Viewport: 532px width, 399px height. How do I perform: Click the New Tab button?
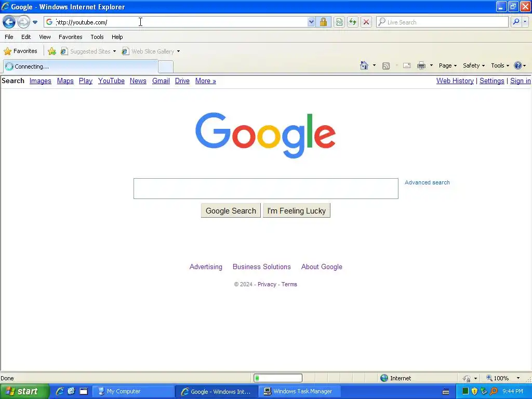[166, 66]
